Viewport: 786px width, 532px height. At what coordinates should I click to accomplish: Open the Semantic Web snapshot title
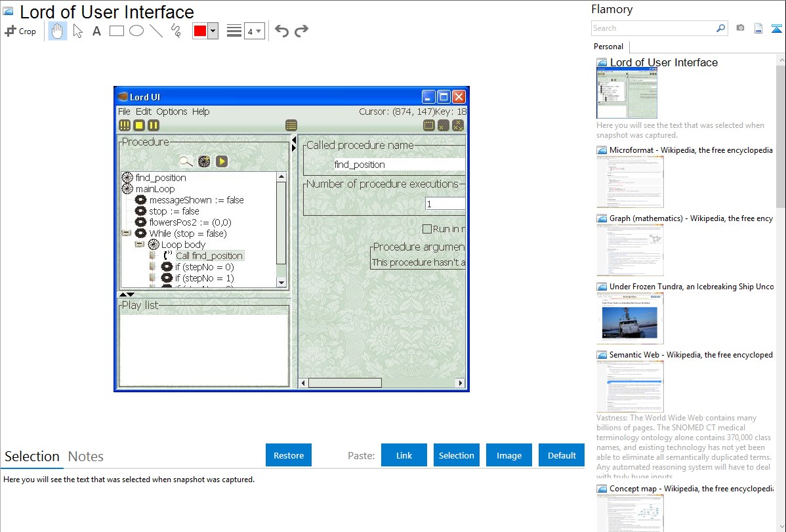[691, 355]
